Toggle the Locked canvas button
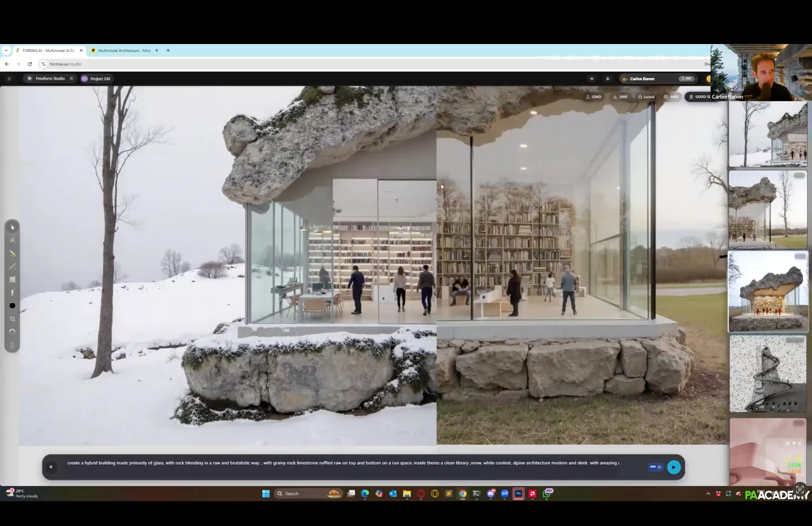This screenshot has width=812, height=526. click(646, 97)
